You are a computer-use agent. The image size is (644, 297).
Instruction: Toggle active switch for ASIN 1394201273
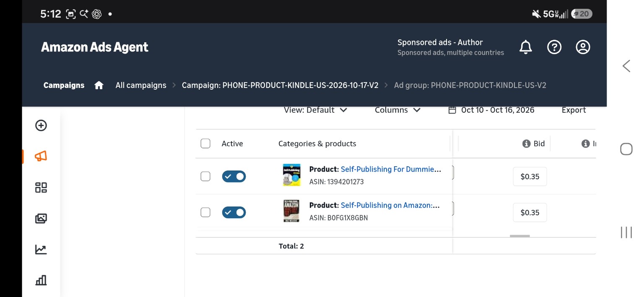click(x=234, y=176)
